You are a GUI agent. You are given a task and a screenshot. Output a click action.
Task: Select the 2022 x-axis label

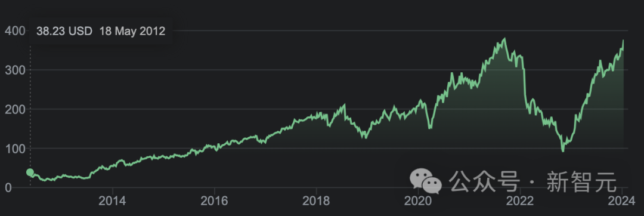520,201
